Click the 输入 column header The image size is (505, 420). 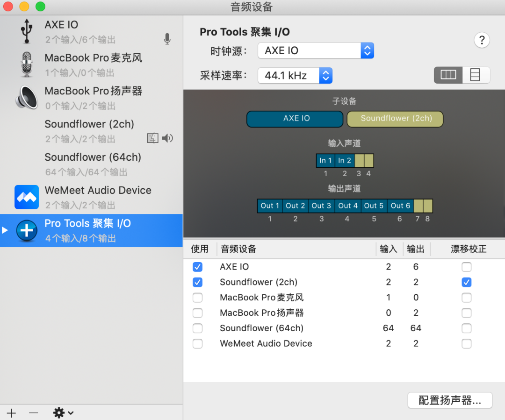pos(390,249)
